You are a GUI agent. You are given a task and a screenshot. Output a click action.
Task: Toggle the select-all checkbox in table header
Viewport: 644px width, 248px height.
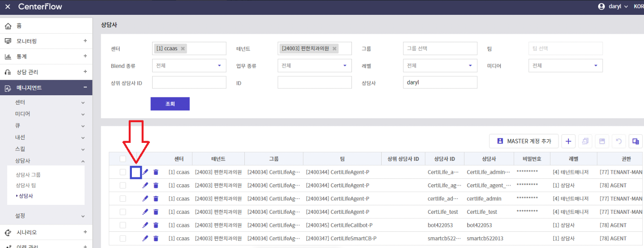click(x=123, y=159)
